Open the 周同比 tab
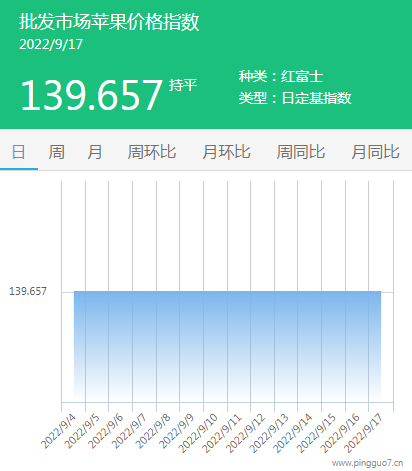Image resolution: width=412 pixels, height=471 pixels. [x=301, y=152]
